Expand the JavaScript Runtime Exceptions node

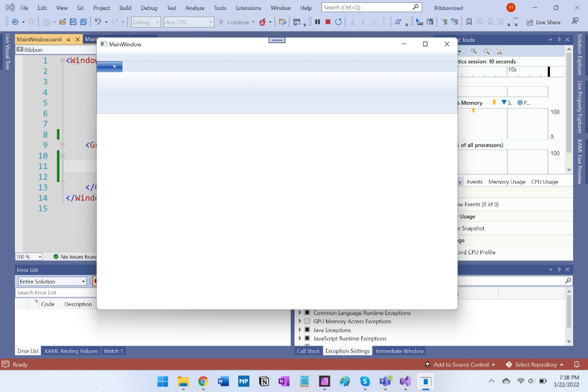click(300, 339)
